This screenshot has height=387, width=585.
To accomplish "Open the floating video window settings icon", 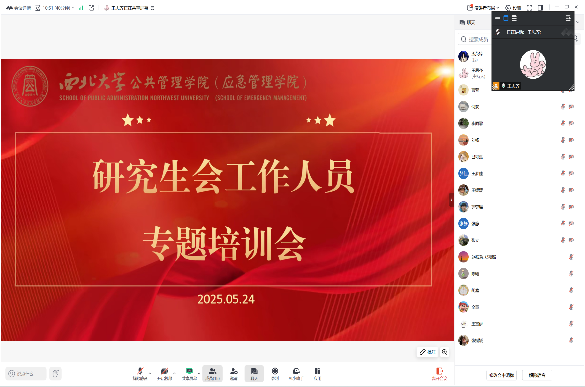I will click(568, 18).
